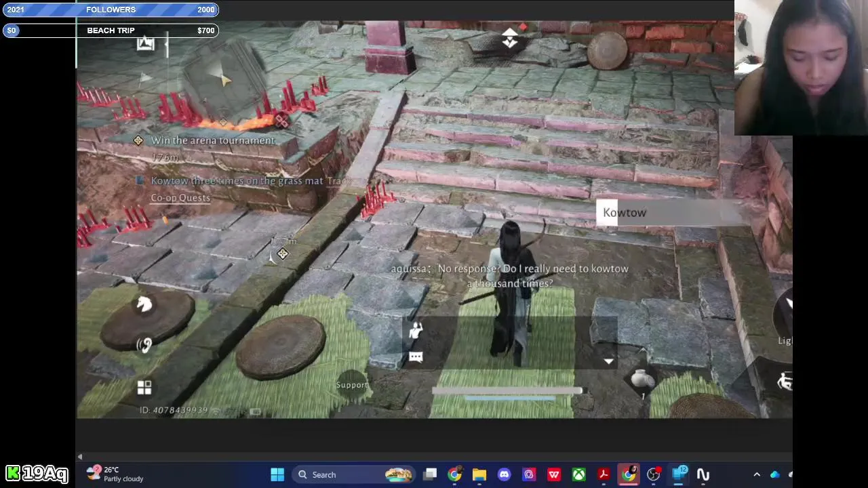The image size is (868, 488).
Task: Tap the diamond quest marker beside tournament
Action: click(x=138, y=140)
